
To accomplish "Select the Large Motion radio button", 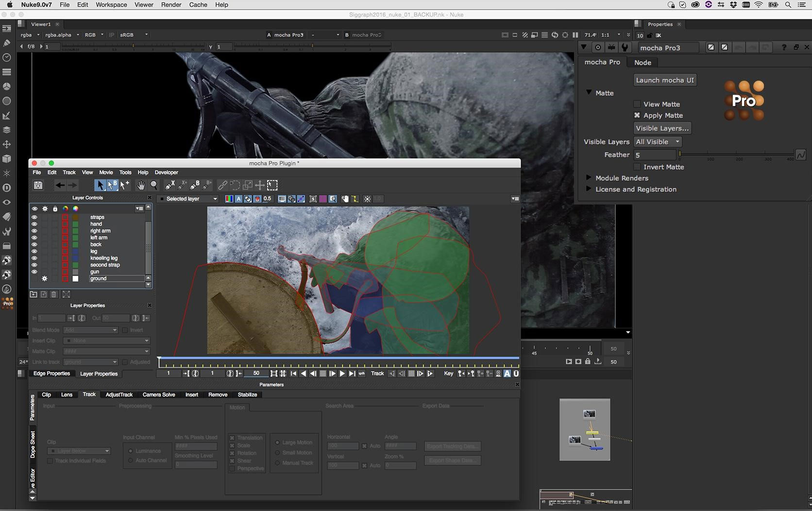I will (x=277, y=443).
